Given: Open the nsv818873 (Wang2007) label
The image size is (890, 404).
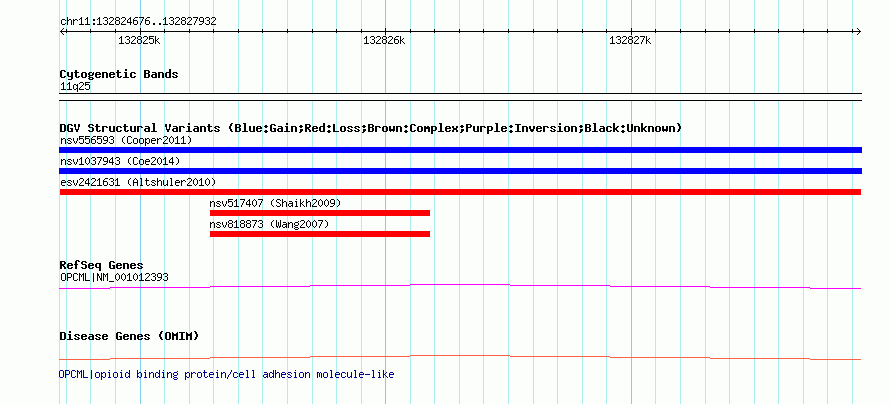Looking at the screenshot, I should [x=269, y=224].
